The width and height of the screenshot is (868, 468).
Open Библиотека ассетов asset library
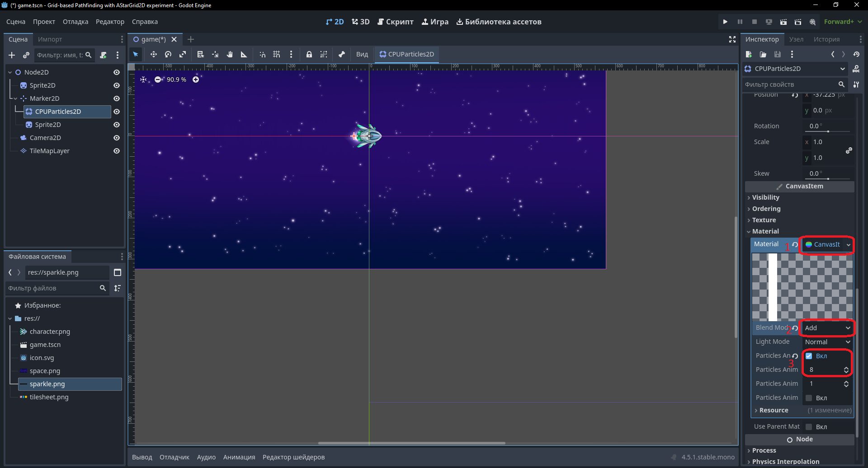499,22
